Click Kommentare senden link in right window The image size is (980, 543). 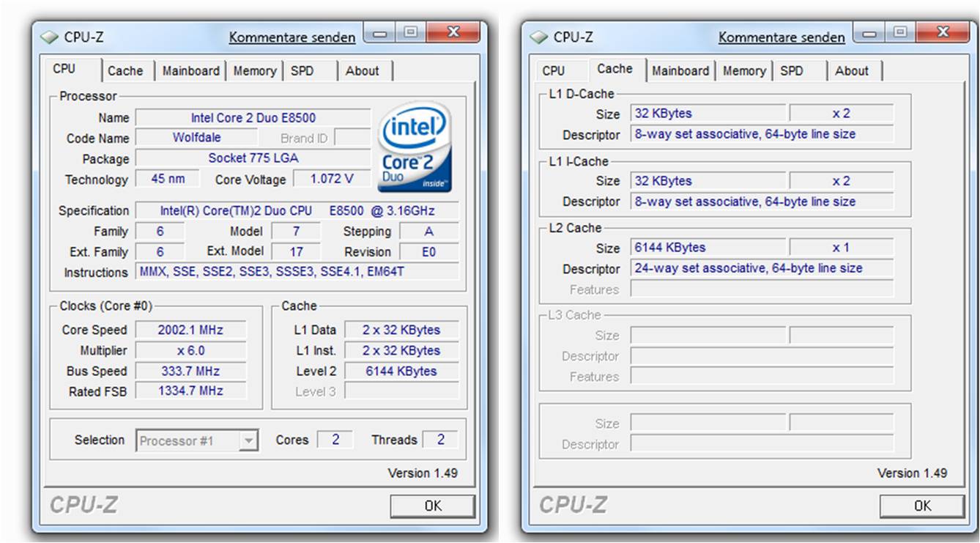click(x=782, y=37)
